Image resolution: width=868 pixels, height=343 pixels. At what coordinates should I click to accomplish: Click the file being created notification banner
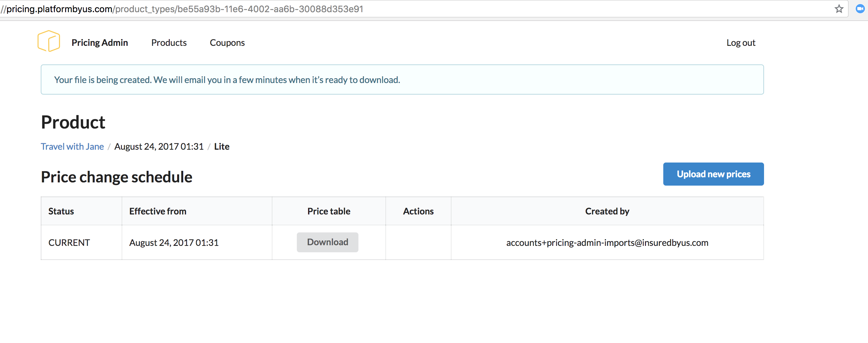click(x=402, y=80)
